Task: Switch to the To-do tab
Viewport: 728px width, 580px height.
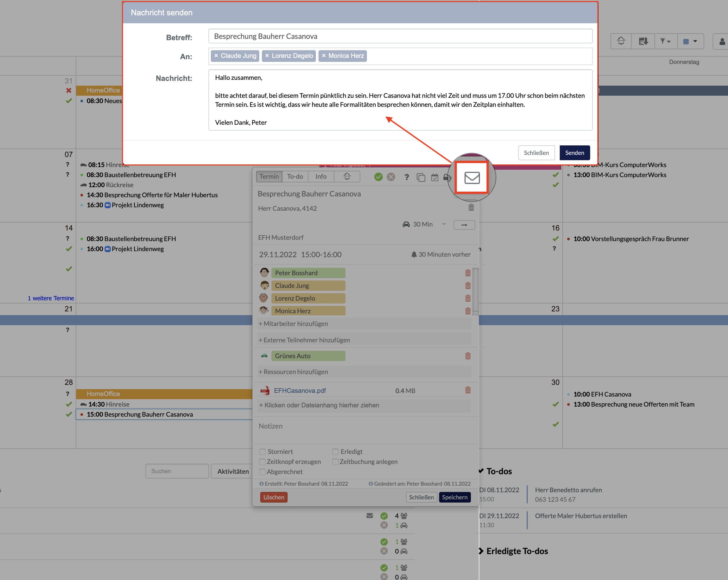Action: (x=295, y=177)
